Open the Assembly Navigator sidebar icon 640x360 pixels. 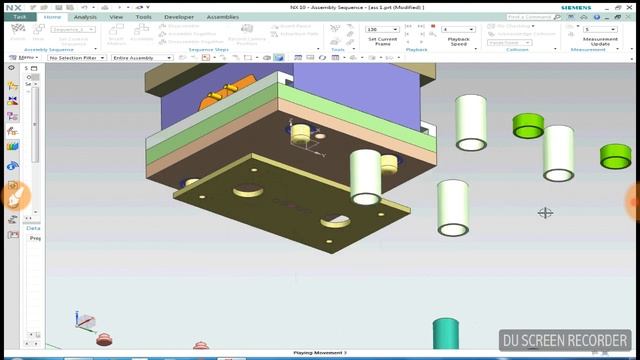click(x=13, y=85)
